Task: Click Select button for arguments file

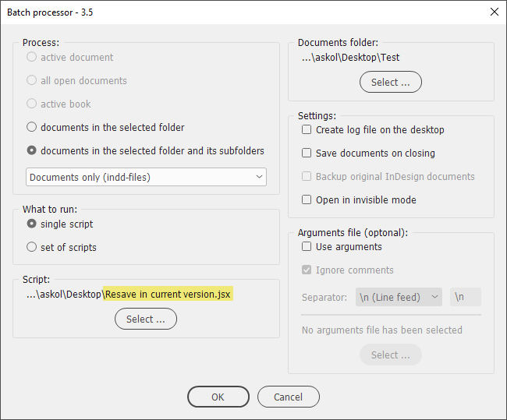Action: tap(391, 355)
